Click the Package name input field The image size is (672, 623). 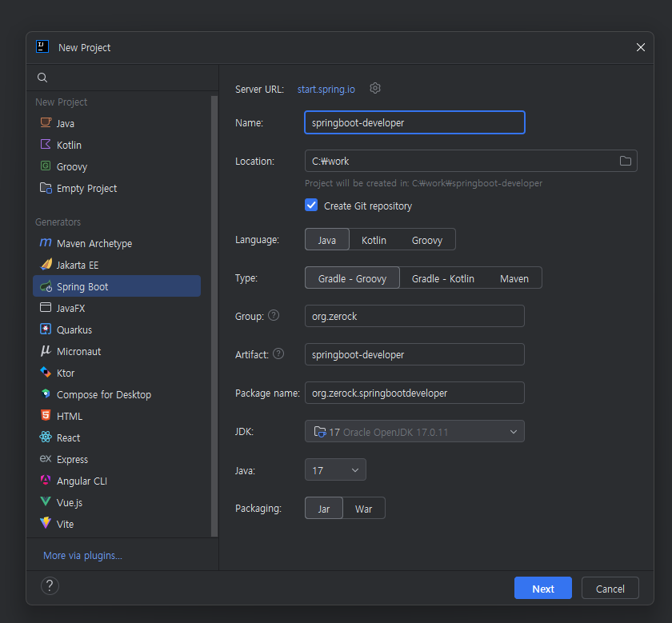(414, 393)
